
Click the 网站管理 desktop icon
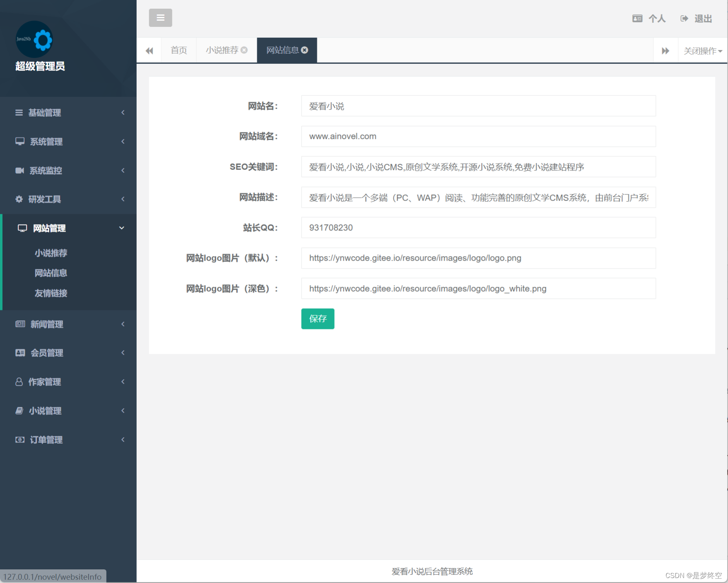pyautogui.click(x=22, y=228)
